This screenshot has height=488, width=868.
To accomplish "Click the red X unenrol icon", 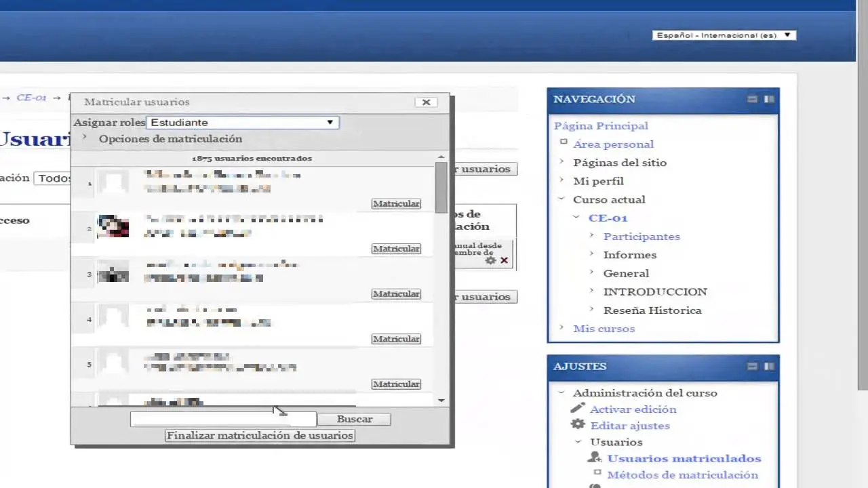I will (504, 260).
